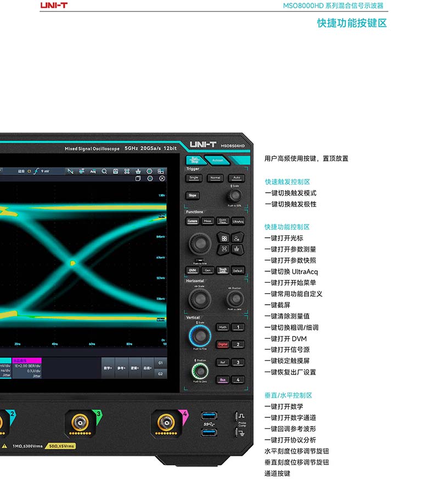The image size is (428, 504).
Task: Click the save disk icon in toolbar
Action: [x=115, y=171]
